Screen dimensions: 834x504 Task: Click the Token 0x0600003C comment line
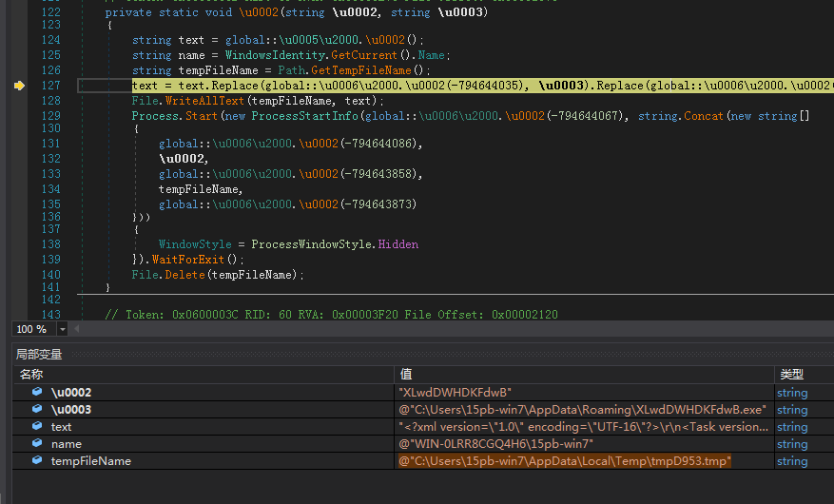pos(331,314)
